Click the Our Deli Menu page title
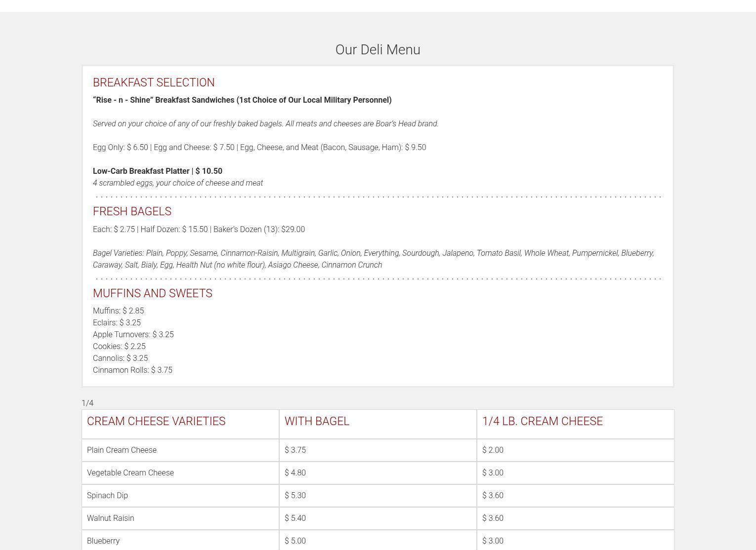 [x=378, y=50]
